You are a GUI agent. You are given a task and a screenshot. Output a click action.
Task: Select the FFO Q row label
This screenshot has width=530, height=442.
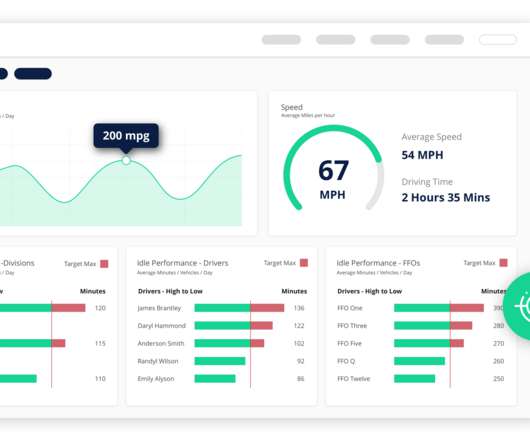(346, 361)
